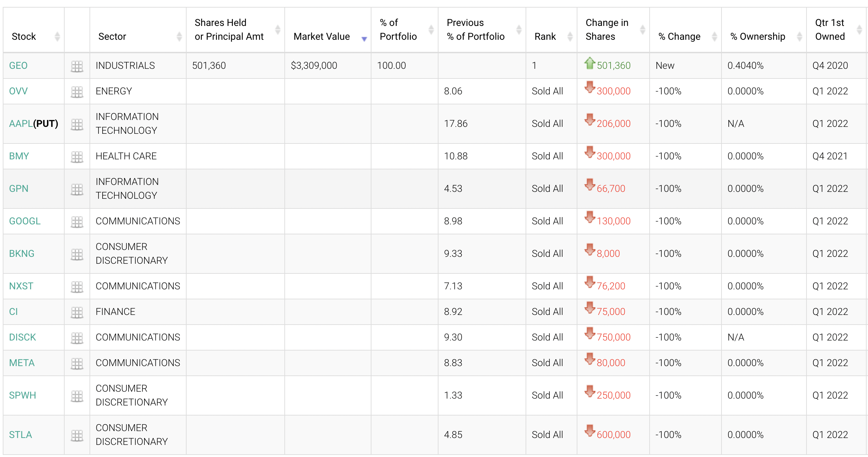Click the Qtr 1st Owned header

pos(830,29)
